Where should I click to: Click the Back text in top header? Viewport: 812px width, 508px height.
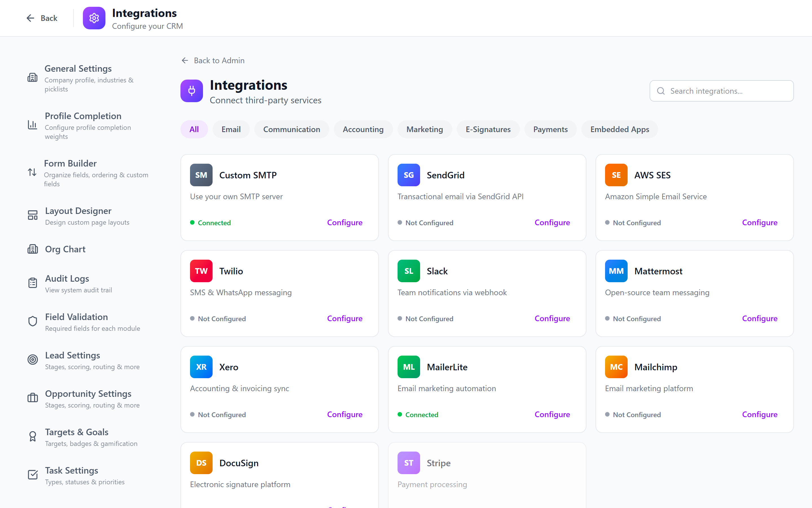[49, 18]
